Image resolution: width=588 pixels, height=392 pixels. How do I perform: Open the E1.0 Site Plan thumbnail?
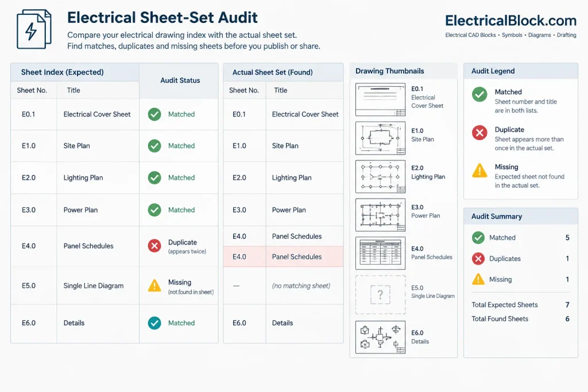click(x=380, y=138)
